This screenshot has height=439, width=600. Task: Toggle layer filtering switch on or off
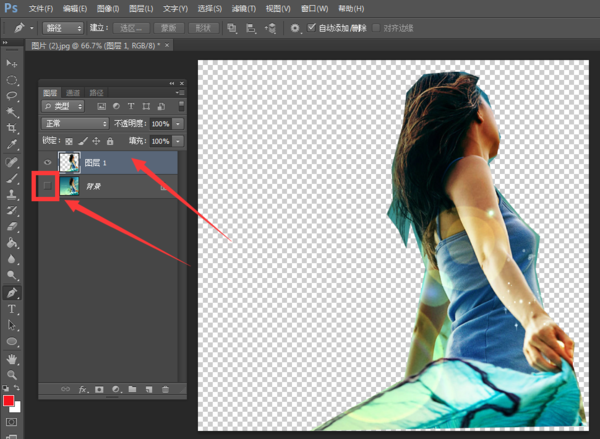181,106
